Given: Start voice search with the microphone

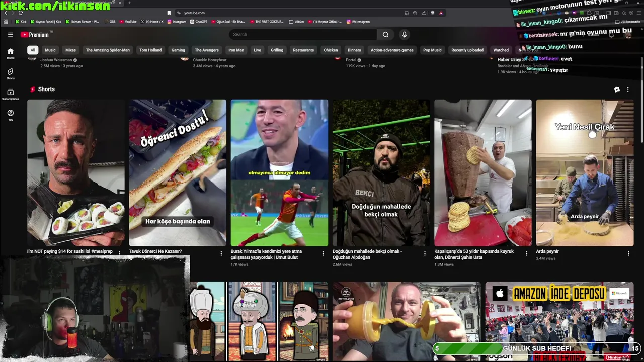Looking at the screenshot, I should point(404,35).
